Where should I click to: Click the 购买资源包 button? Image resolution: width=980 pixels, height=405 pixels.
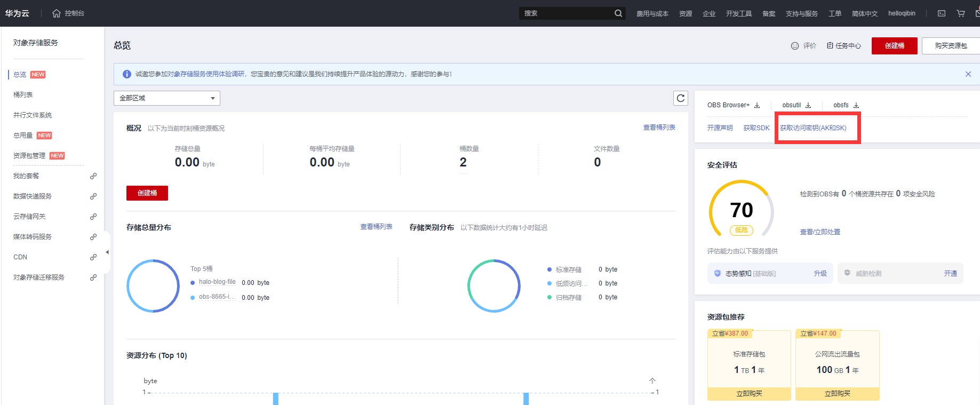951,46
